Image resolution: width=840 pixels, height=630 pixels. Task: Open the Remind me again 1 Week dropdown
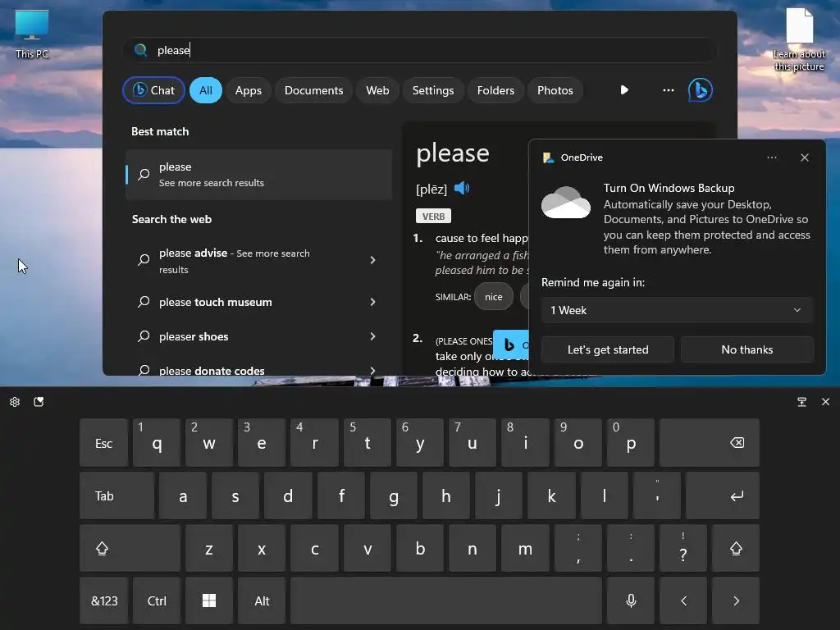pyautogui.click(x=677, y=310)
